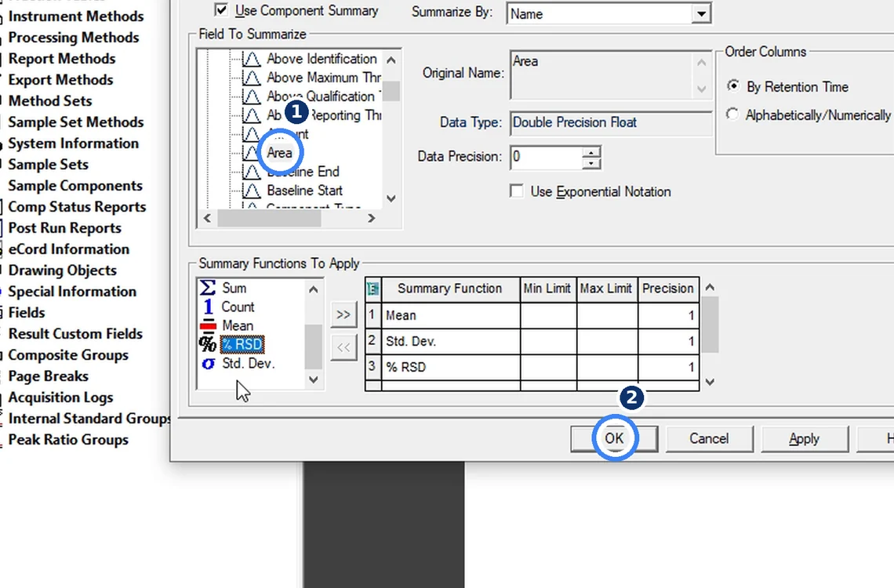
Task: Click the Count number-one icon
Action: tap(208, 307)
